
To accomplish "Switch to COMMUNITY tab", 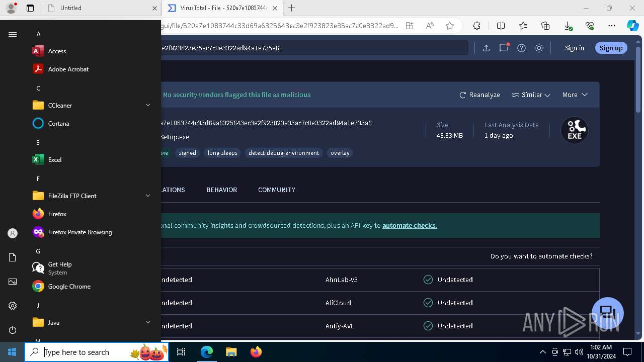I will pos(277,190).
